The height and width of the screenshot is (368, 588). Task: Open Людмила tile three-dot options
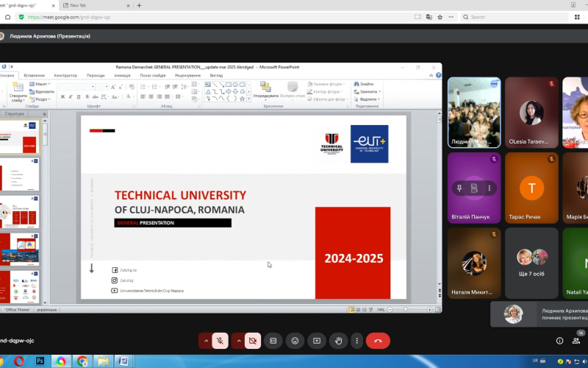pos(494,84)
